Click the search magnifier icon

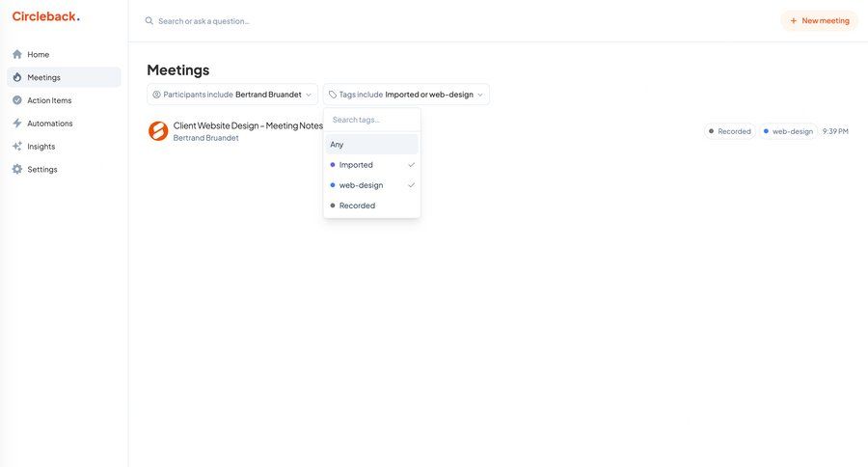pyautogui.click(x=149, y=21)
